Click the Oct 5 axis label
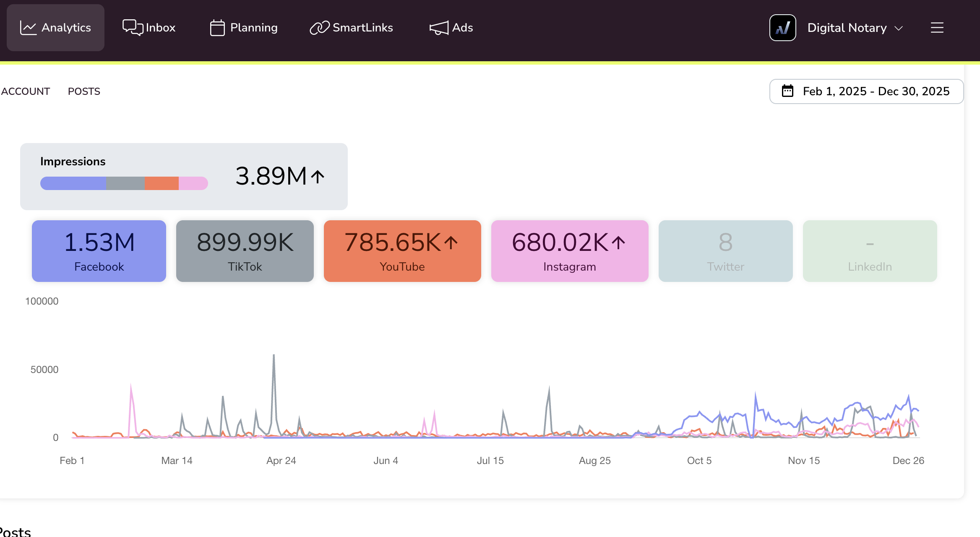This screenshot has width=980, height=537. pos(699,461)
